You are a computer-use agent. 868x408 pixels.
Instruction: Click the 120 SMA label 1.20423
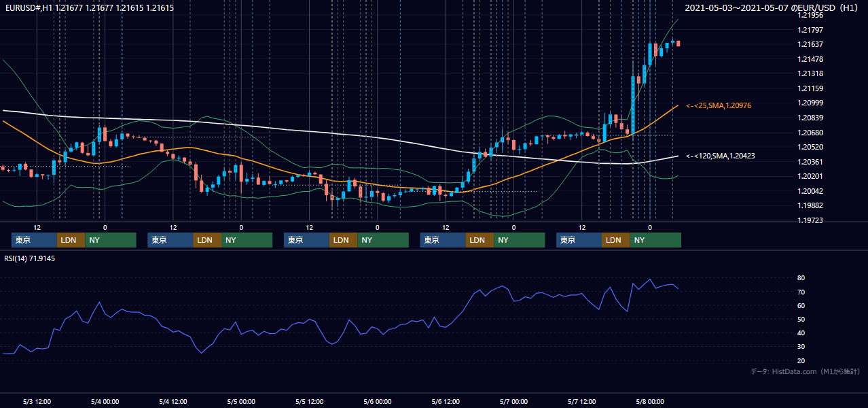click(720, 156)
